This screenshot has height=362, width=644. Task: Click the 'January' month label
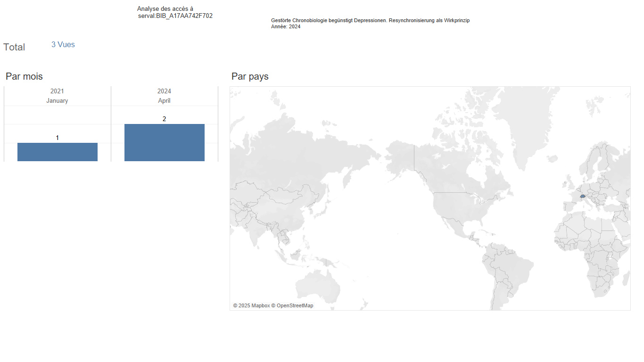(x=57, y=100)
